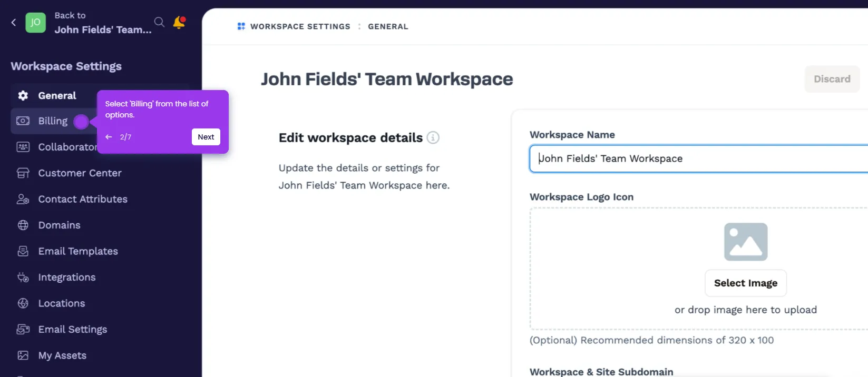Click the purple tour hotspot beside Billing
This screenshot has width=868, height=377.
[81, 122]
